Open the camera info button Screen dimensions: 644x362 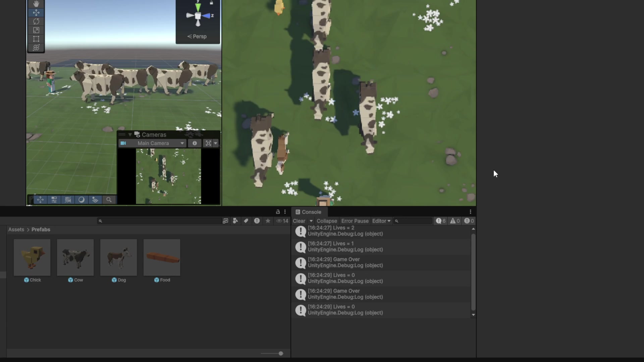(195, 143)
